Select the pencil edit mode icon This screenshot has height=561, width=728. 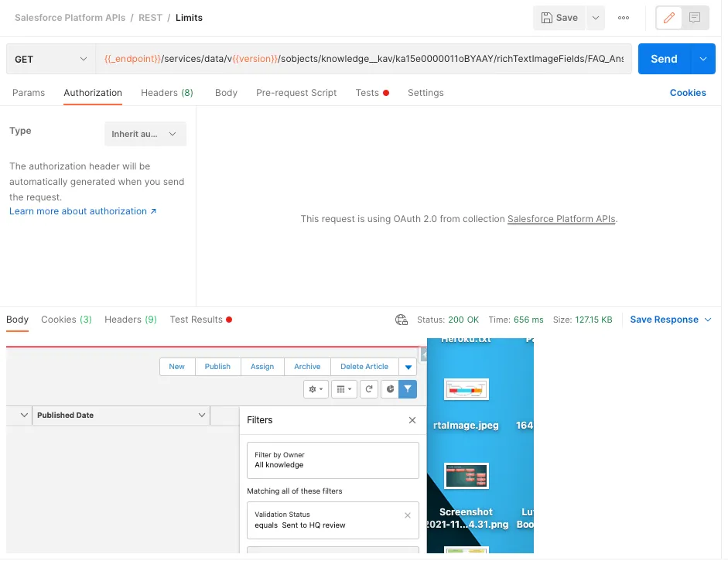(x=668, y=17)
